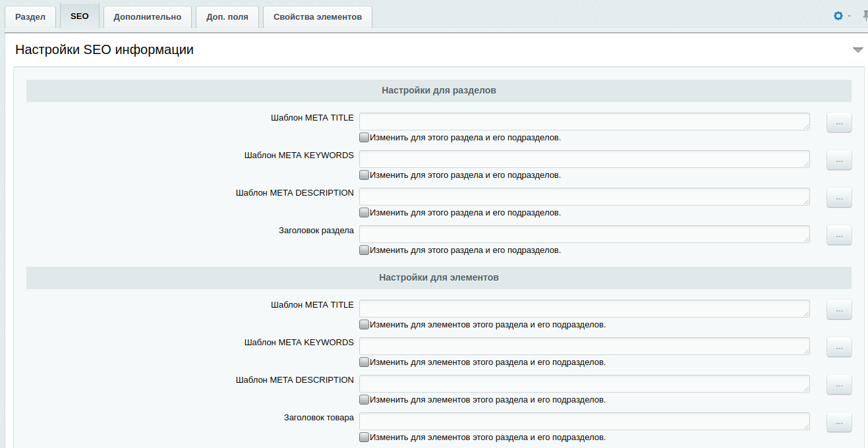Open template picker for section META TITLE
The height and width of the screenshot is (448, 868).
coord(839,123)
